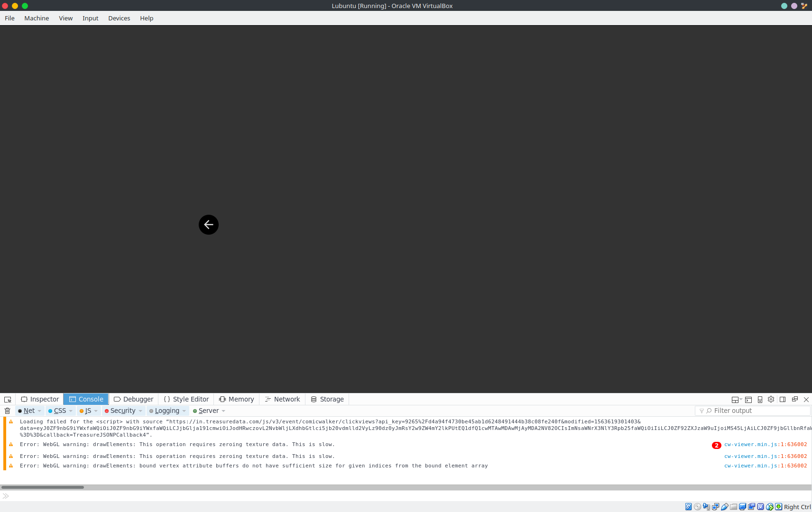Click the USB devices status icon
The height and width of the screenshot is (512, 812).
click(x=725, y=507)
